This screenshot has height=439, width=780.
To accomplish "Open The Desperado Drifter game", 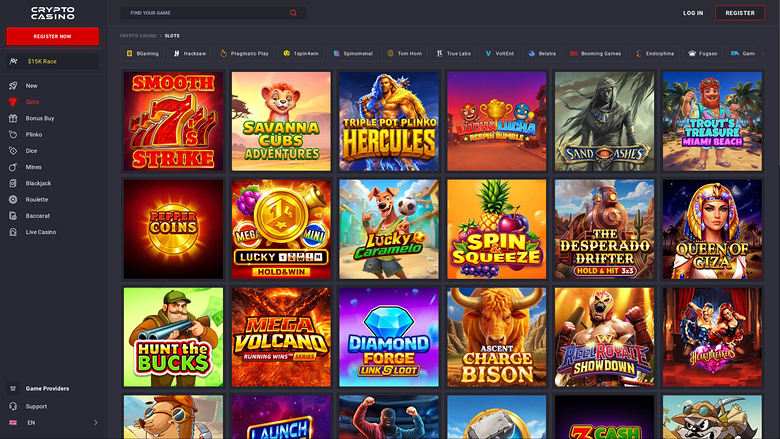I will [604, 229].
